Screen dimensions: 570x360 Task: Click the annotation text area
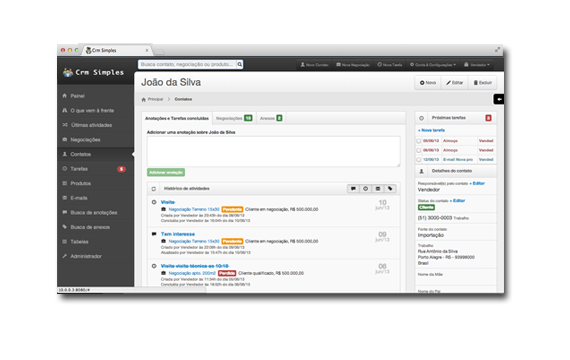coord(273,152)
